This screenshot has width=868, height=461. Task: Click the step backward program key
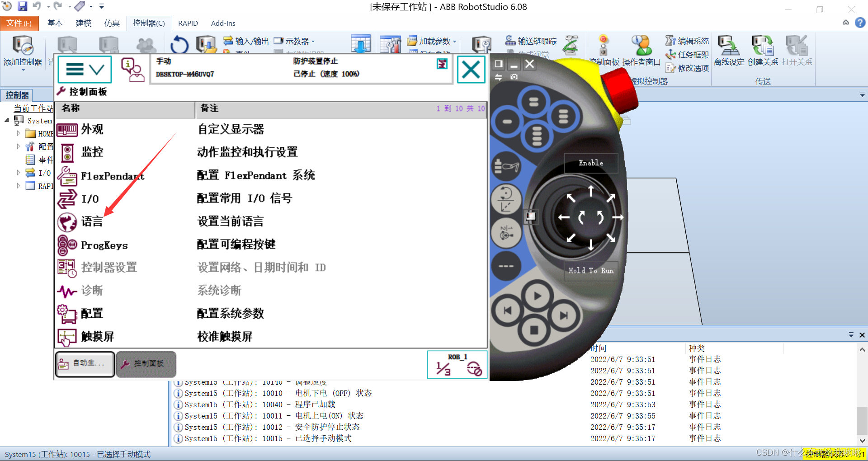[507, 311]
